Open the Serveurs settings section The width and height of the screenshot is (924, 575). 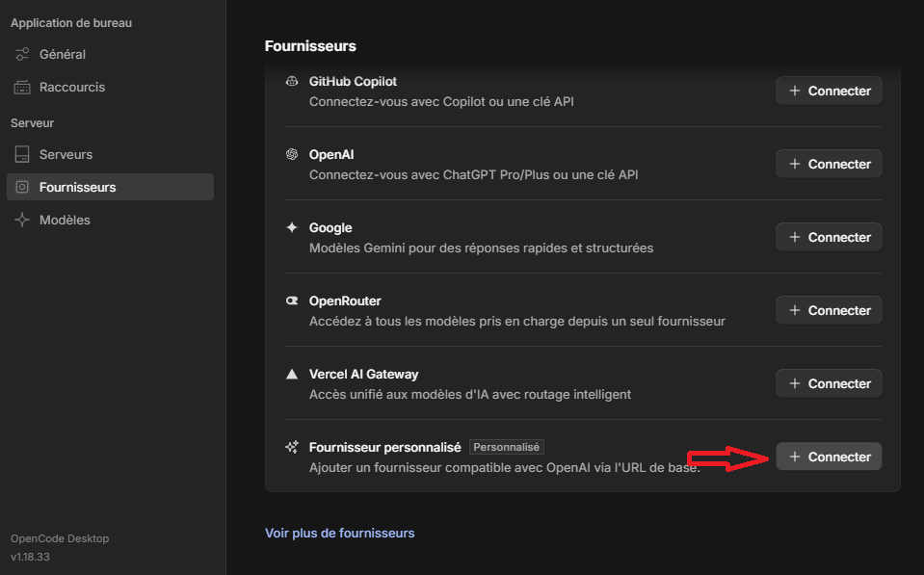click(110, 154)
